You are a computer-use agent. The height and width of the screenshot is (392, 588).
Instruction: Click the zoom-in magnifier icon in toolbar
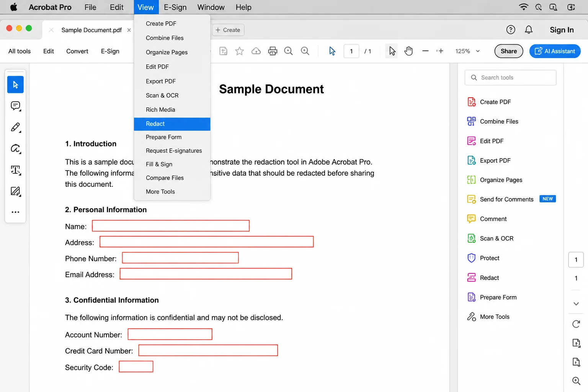pyautogui.click(x=305, y=51)
